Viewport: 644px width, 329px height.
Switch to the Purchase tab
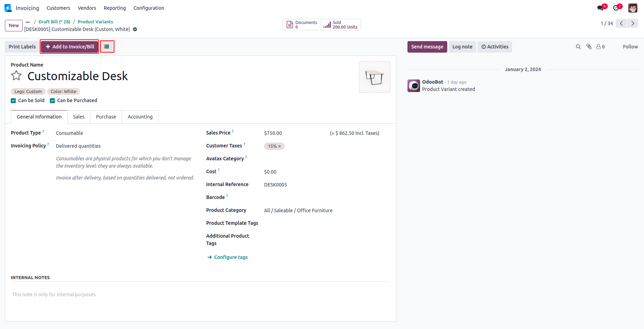click(x=106, y=117)
